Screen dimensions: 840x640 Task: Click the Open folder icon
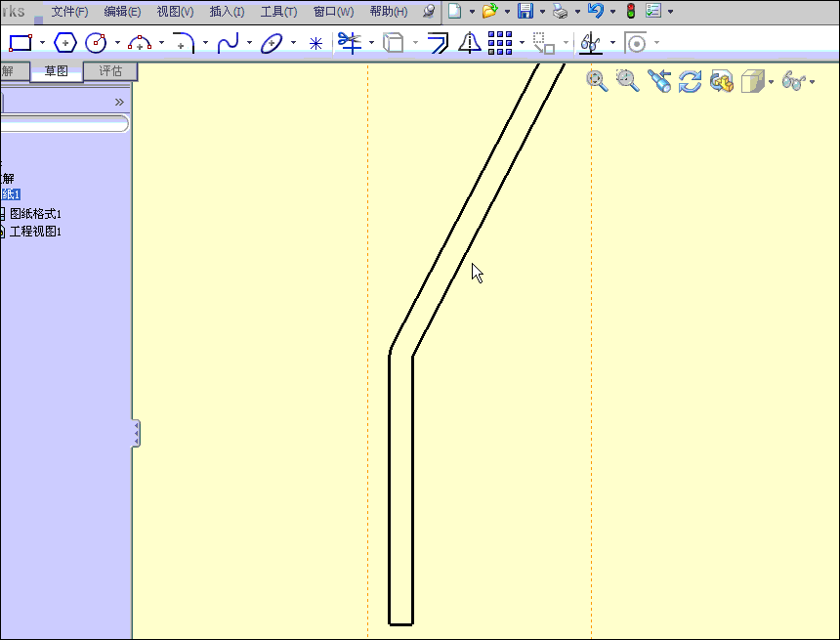489,11
